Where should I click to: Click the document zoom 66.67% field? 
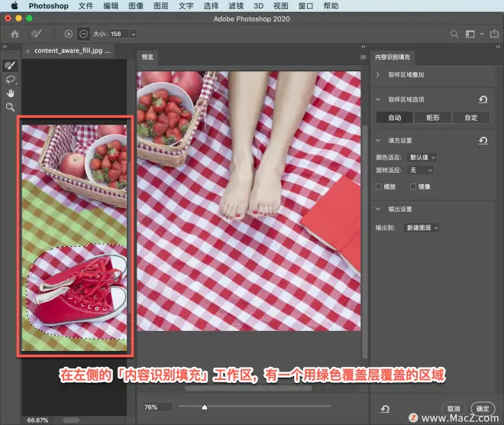37,420
